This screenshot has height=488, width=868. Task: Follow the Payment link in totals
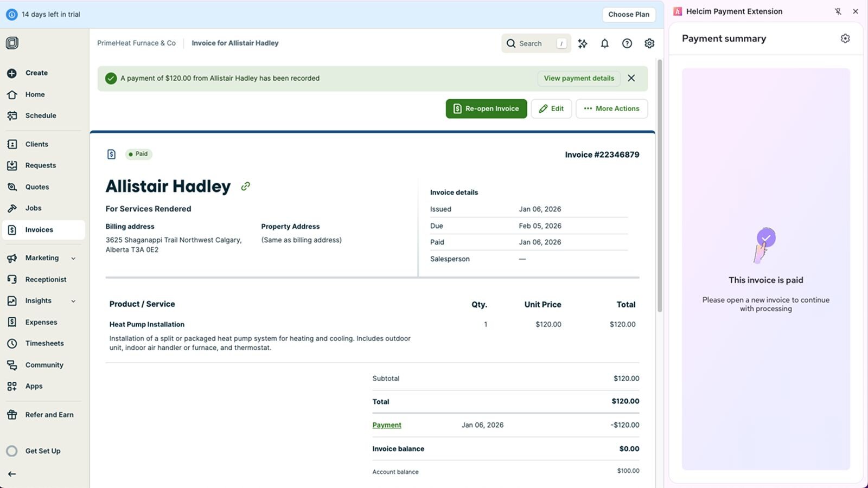(386, 425)
